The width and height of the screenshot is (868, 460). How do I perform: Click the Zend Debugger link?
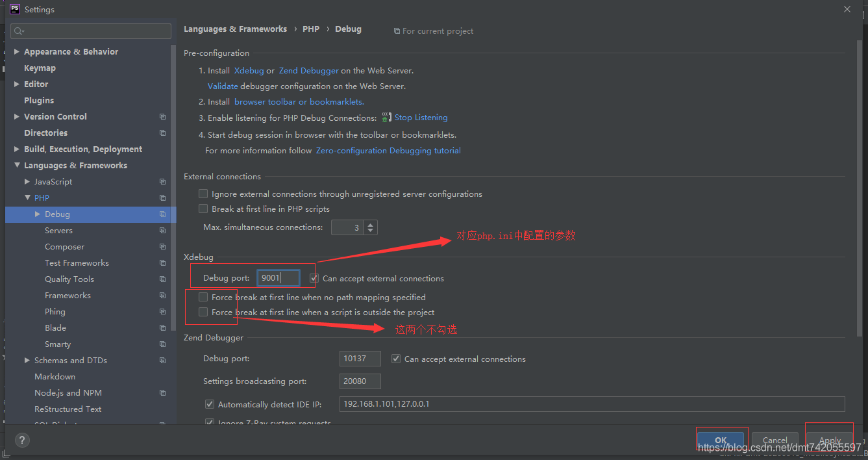pos(309,71)
